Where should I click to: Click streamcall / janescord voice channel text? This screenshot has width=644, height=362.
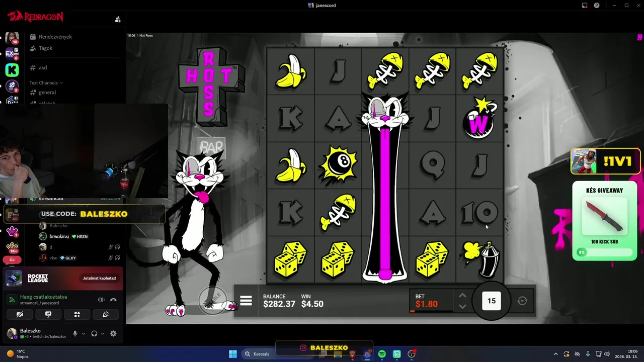pyautogui.click(x=39, y=303)
